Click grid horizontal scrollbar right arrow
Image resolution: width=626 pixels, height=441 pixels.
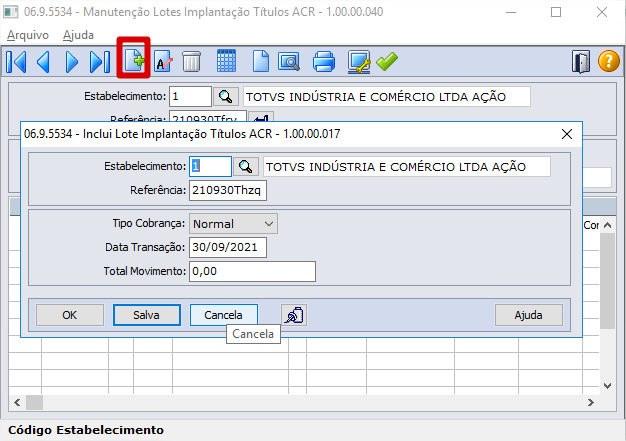(591, 403)
